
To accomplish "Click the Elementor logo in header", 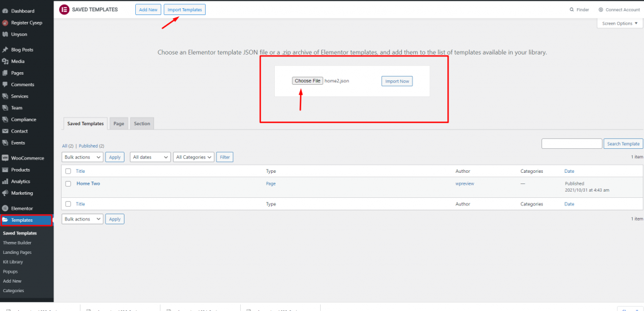I will [x=64, y=9].
